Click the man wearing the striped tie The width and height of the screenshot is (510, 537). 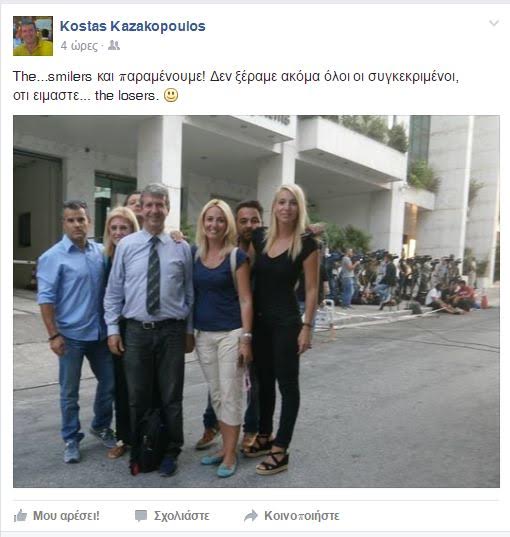tap(149, 325)
